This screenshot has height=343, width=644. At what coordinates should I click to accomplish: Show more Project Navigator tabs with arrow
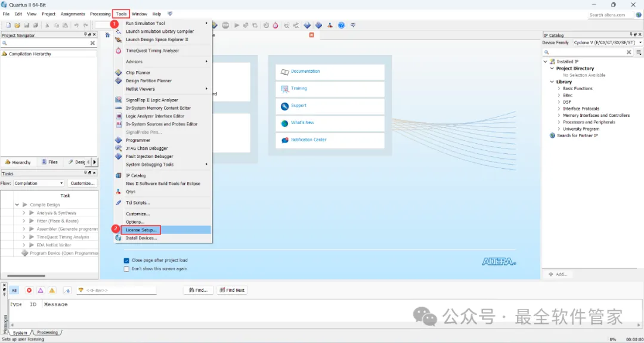click(x=94, y=162)
